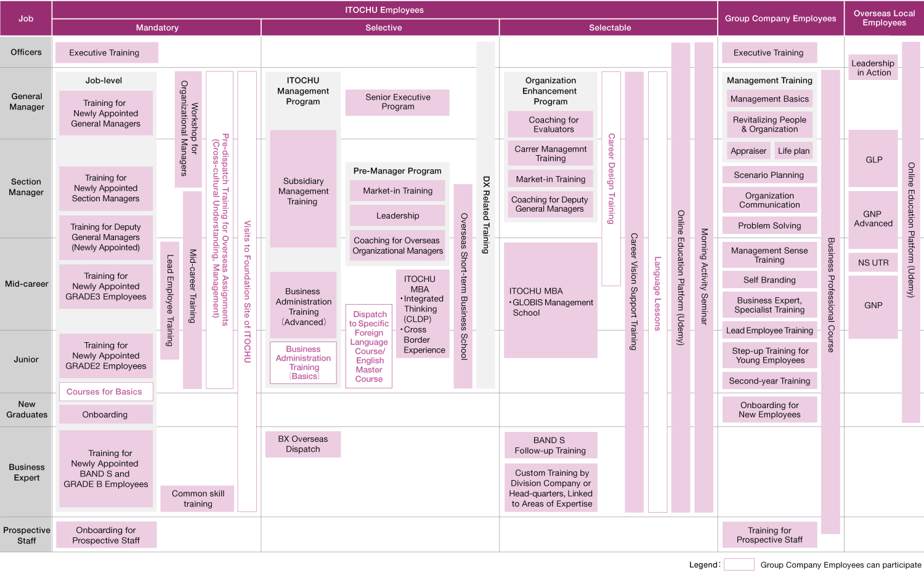Click the Language Lessons vertical box
924x573 pixels.
657,292
